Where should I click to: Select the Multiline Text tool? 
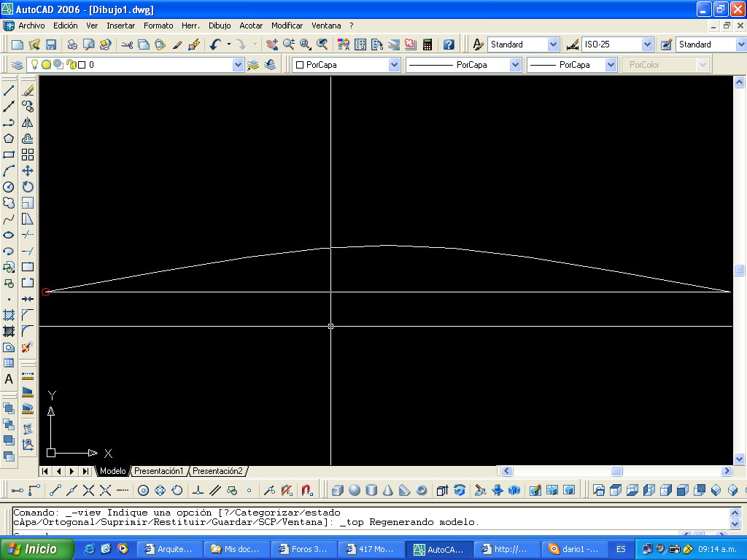[9, 379]
